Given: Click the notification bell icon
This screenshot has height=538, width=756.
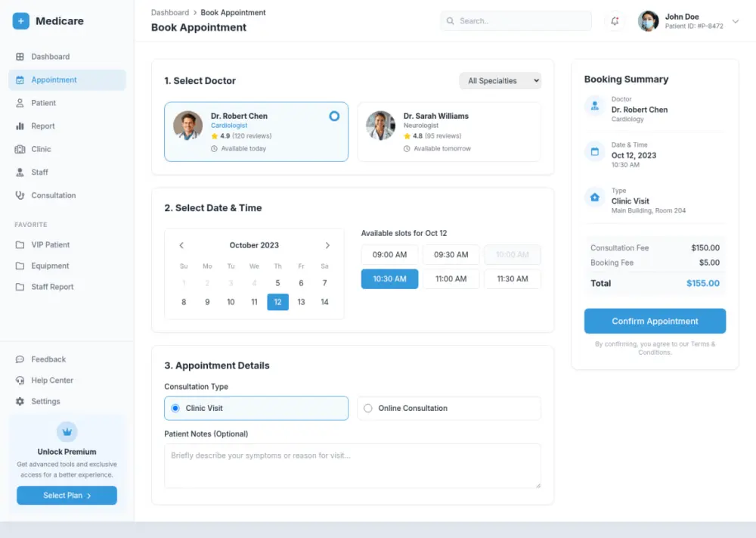Looking at the screenshot, I should 615,21.
